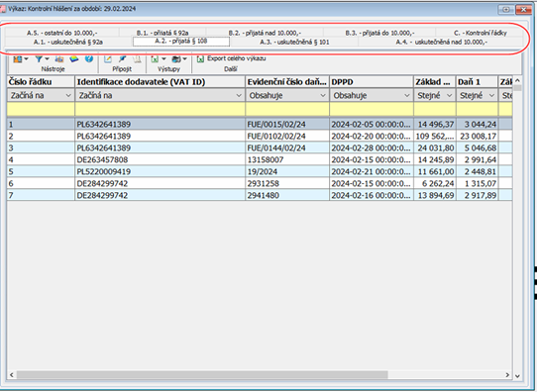Click yellow filter field under DPPD
The width and height of the screenshot is (537, 392).
click(372, 109)
